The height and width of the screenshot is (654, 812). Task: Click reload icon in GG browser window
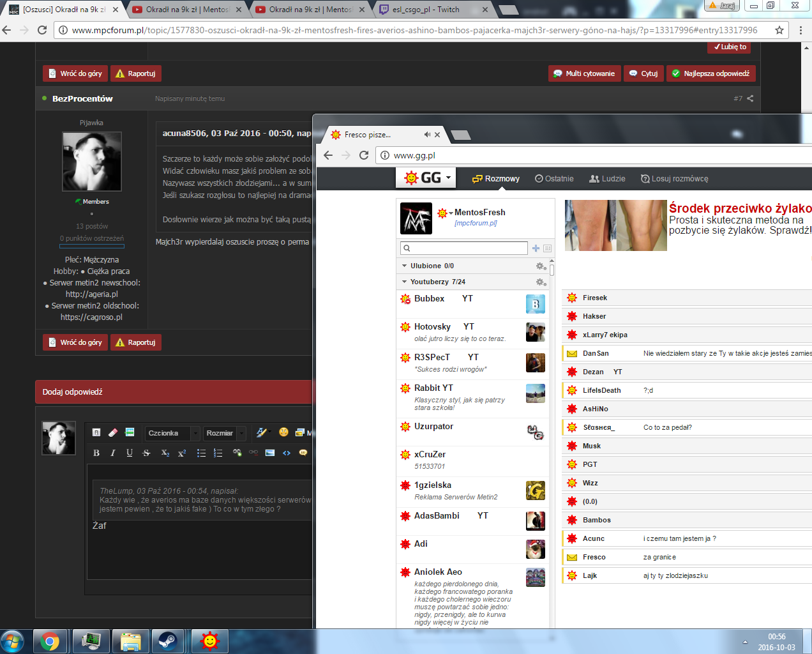(x=364, y=155)
